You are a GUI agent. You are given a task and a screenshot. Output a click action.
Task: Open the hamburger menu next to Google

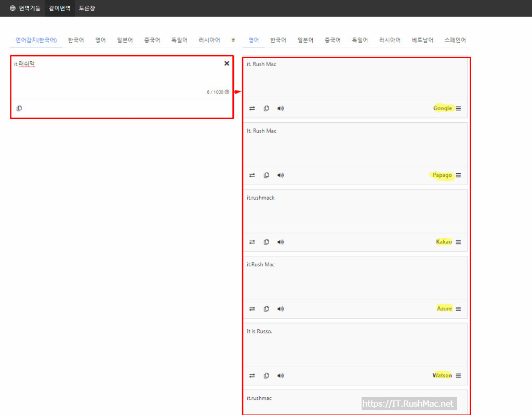click(x=458, y=108)
